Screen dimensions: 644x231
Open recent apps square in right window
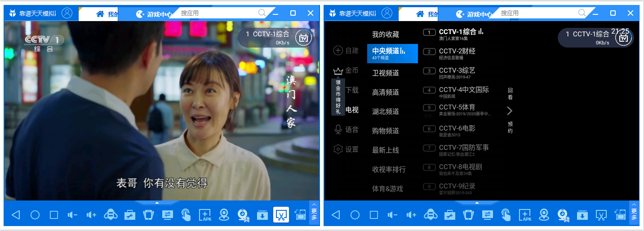[374, 215]
